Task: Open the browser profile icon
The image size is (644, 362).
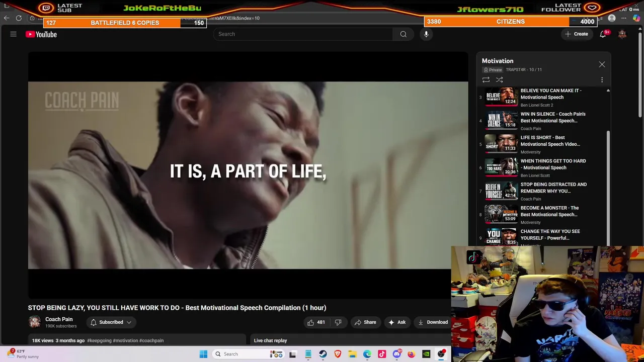Action: pos(612,18)
